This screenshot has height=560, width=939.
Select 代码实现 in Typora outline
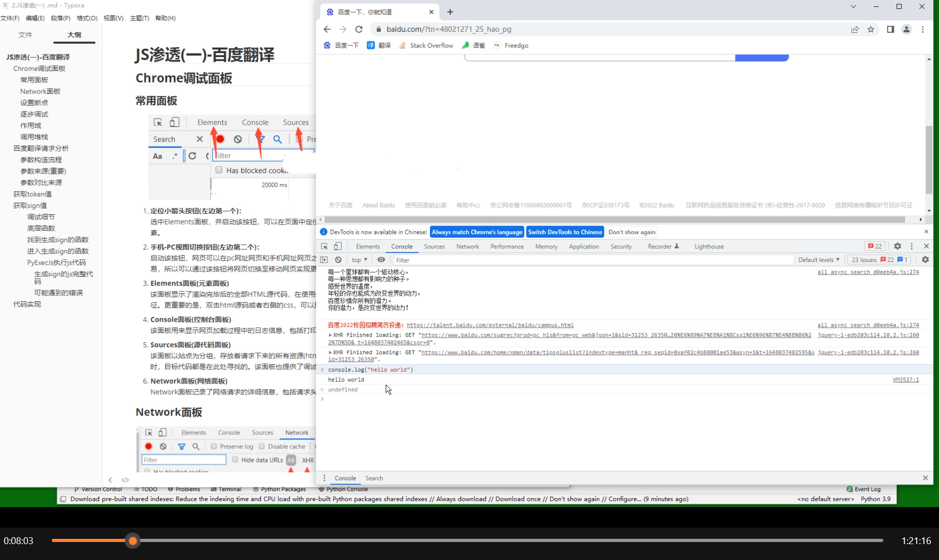click(x=27, y=304)
